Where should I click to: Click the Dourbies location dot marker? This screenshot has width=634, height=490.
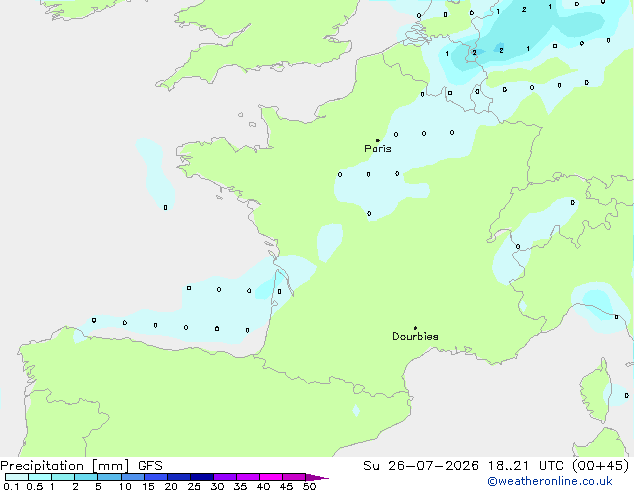415,328
